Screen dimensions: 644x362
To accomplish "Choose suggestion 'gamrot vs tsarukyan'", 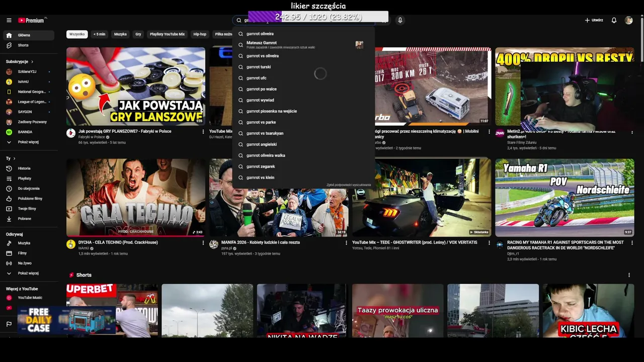I will pyautogui.click(x=304, y=133).
